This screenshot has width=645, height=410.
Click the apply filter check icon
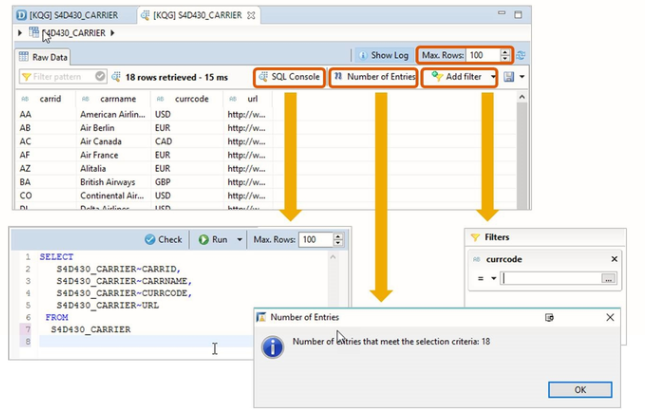coord(100,76)
